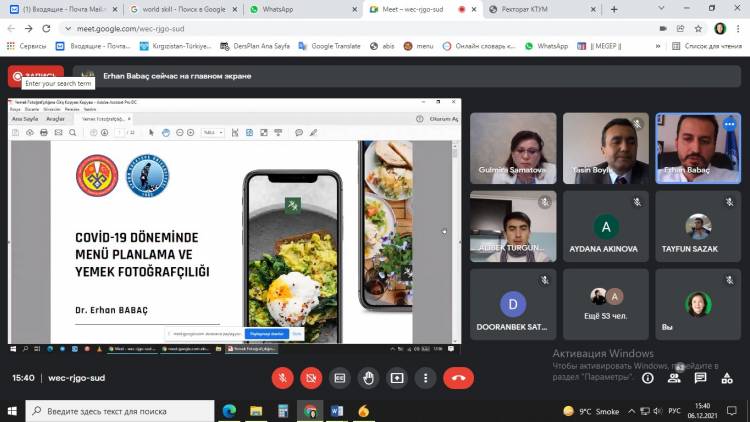This screenshot has width=750, height=422.
Task: Open taskbar clock showing 15:40
Action: point(703,411)
